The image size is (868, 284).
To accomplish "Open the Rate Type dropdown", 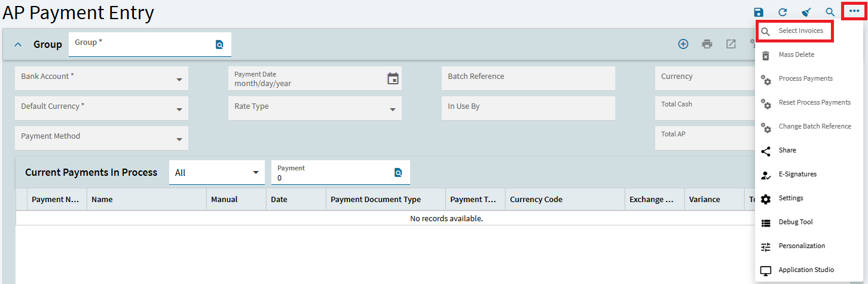I will click(393, 110).
